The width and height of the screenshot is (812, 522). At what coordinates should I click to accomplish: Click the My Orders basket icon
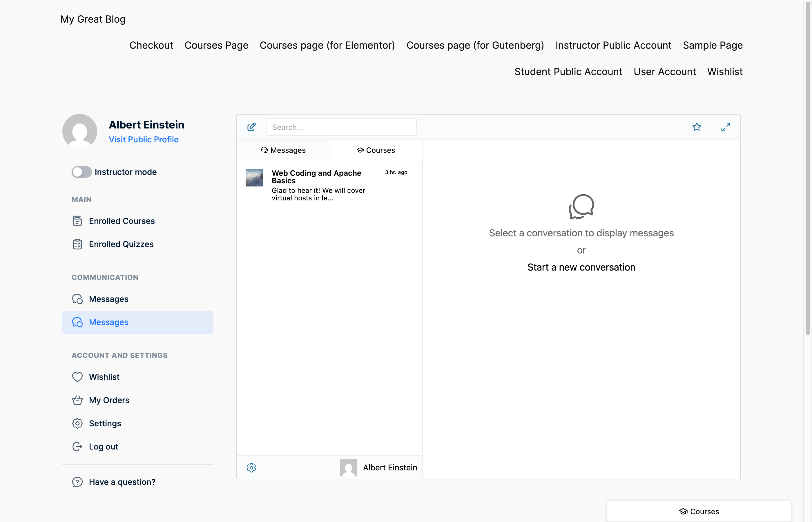pyautogui.click(x=77, y=400)
